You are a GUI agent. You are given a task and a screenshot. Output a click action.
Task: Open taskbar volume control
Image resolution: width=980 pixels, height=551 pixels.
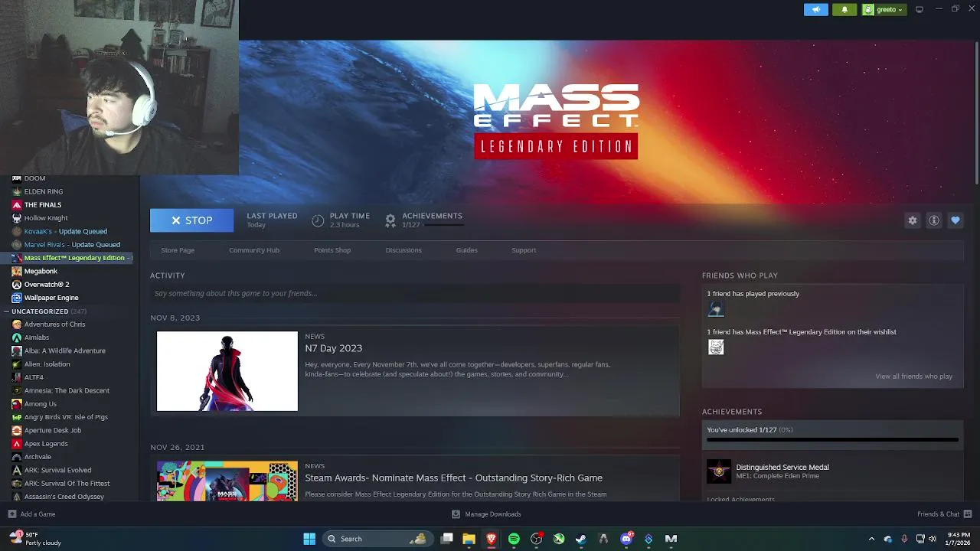pos(932,539)
